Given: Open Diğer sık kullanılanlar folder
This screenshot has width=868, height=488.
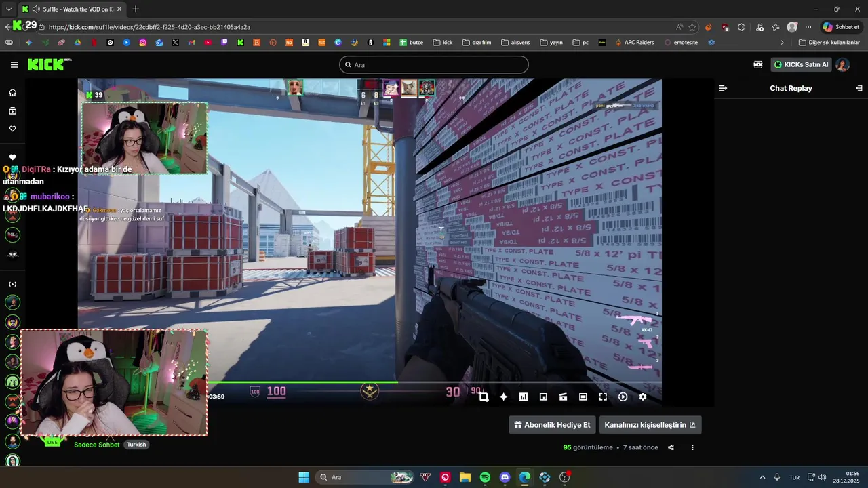Looking at the screenshot, I should (x=829, y=42).
